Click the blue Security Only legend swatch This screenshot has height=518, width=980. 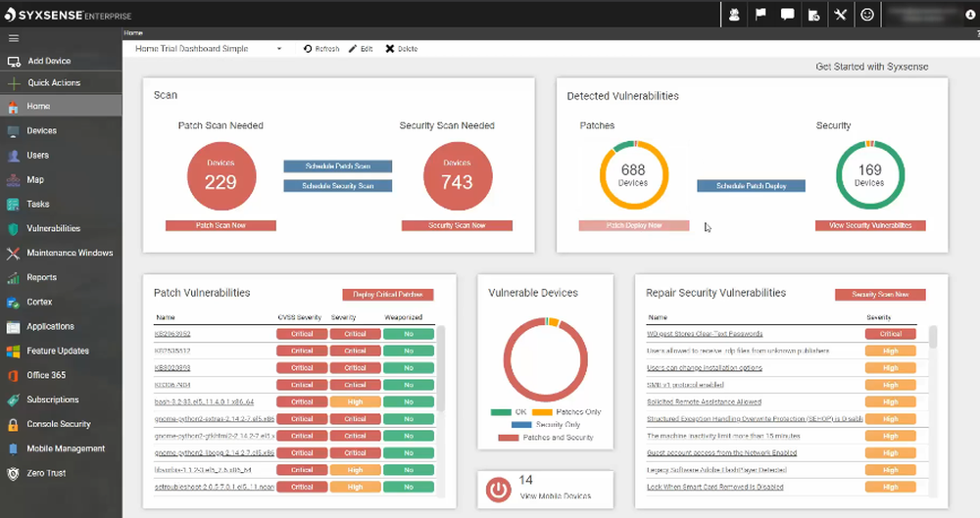(521, 425)
